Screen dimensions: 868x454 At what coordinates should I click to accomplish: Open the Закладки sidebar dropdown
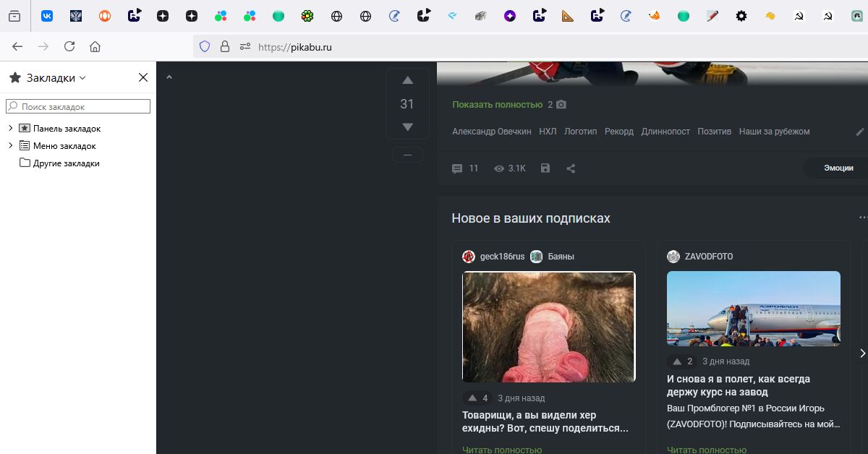[x=82, y=77]
